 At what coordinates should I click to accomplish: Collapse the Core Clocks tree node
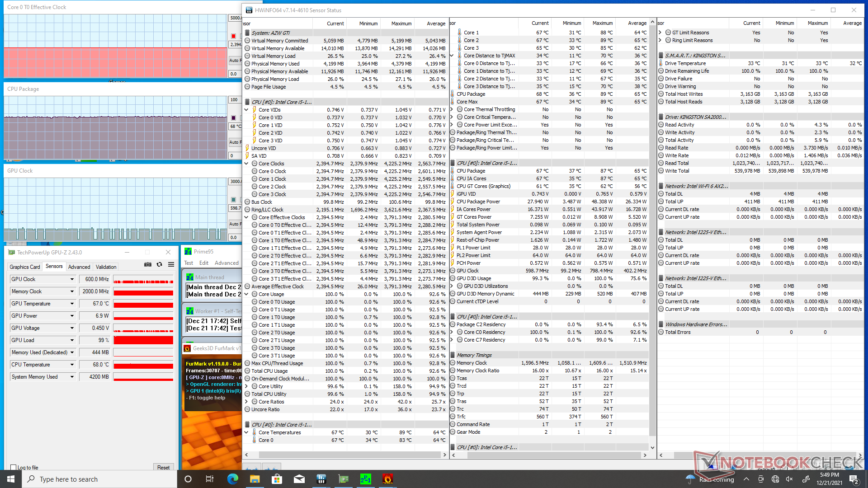(246, 164)
